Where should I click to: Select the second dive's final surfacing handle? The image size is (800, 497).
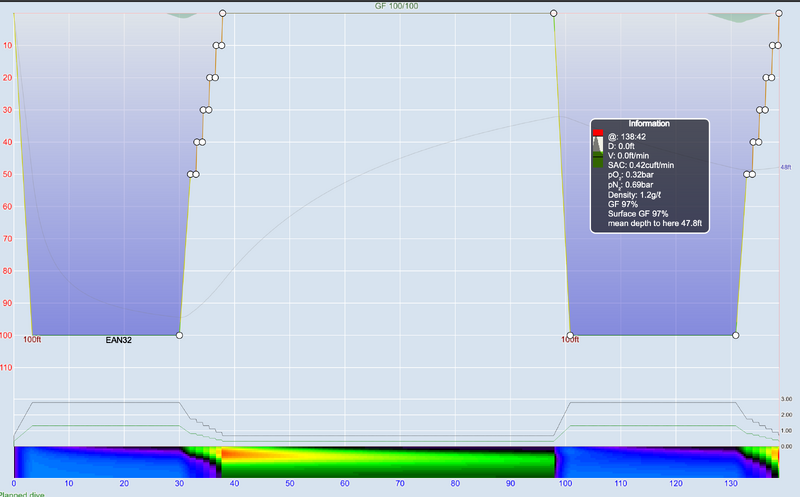point(779,13)
